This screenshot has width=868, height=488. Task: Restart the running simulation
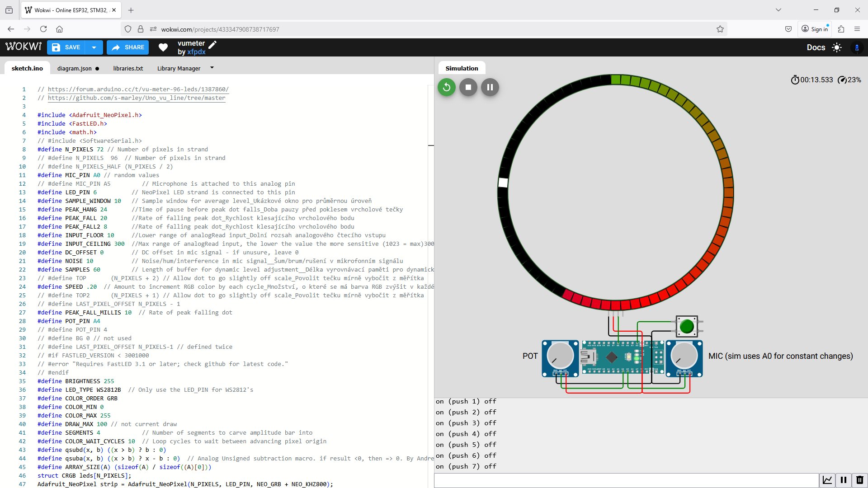446,87
